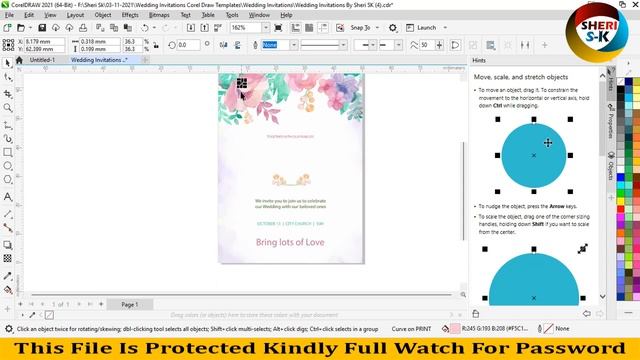Screen dimensions: 640x360
Task: Select the Ellipse tool
Action: pos(7,166)
